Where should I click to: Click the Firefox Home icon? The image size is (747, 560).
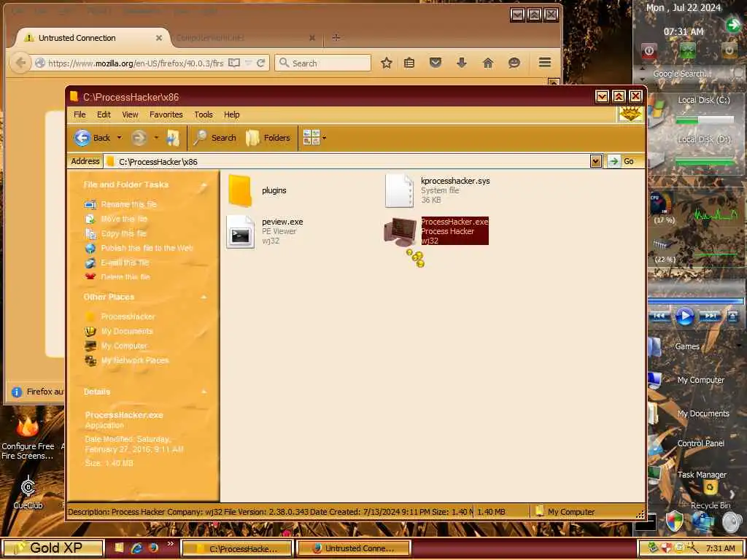click(x=488, y=63)
